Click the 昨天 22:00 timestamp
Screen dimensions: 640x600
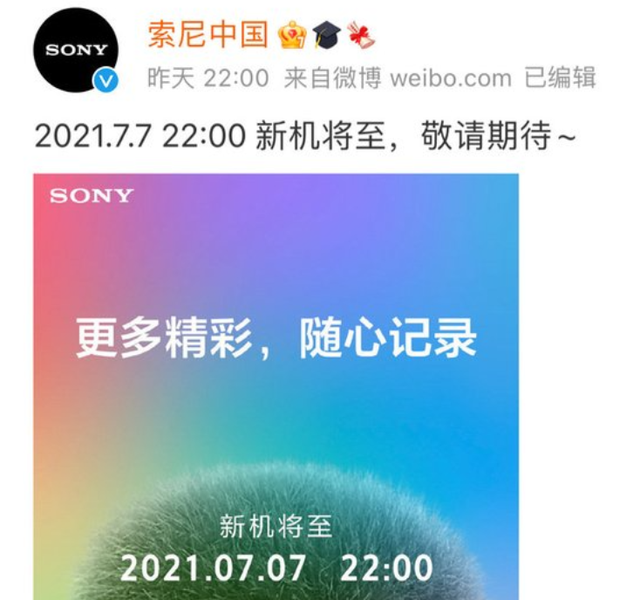208,78
